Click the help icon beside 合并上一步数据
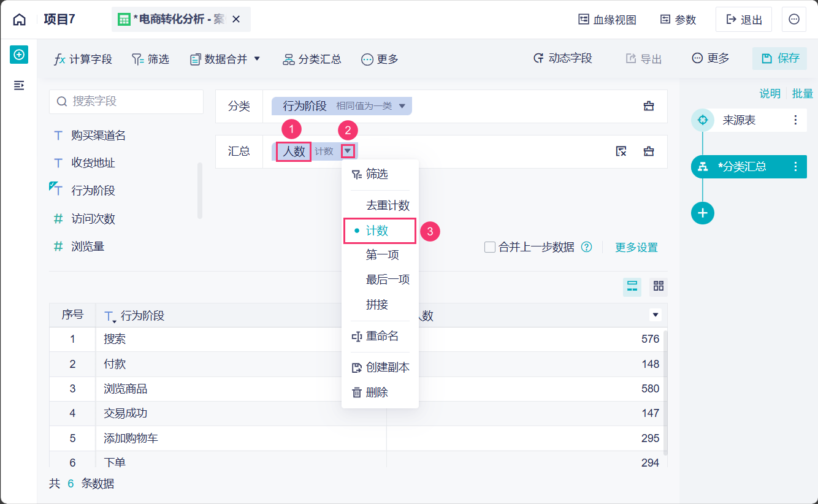Viewport: 818px width, 504px height. tap(587, 247)
